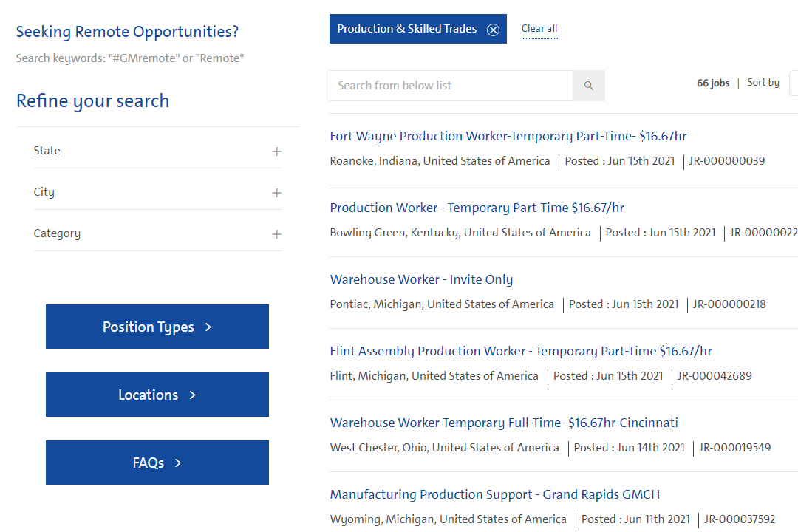The image size is (798, 532).
Task: Click the Category filter label
Action: [57, 233]
